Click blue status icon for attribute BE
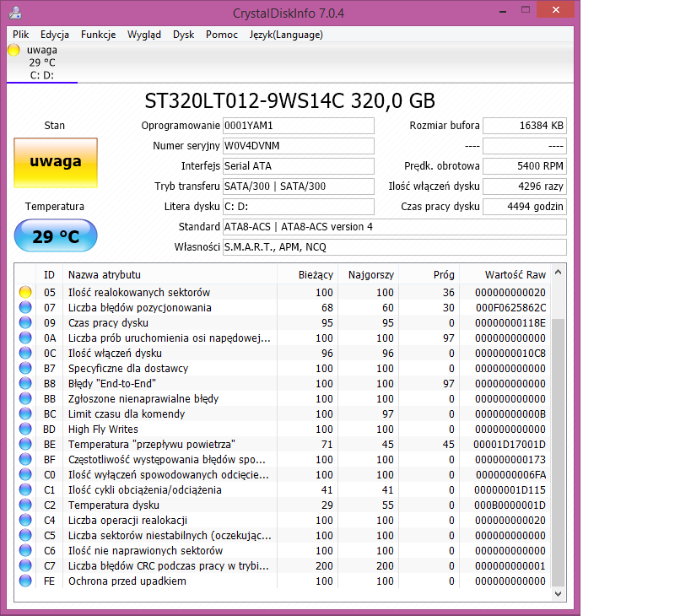The width and height of the screenshot is (691, 616). click(x=25, y=444)
